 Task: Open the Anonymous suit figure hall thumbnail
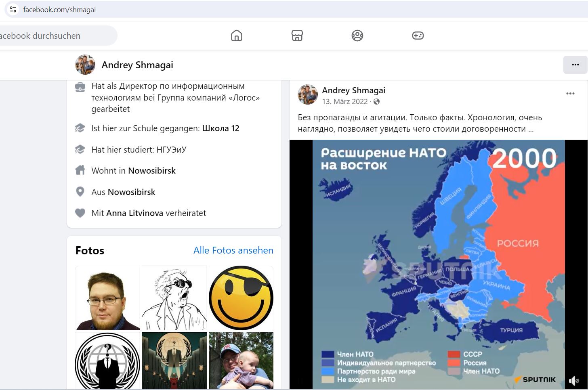coord(174,361)
